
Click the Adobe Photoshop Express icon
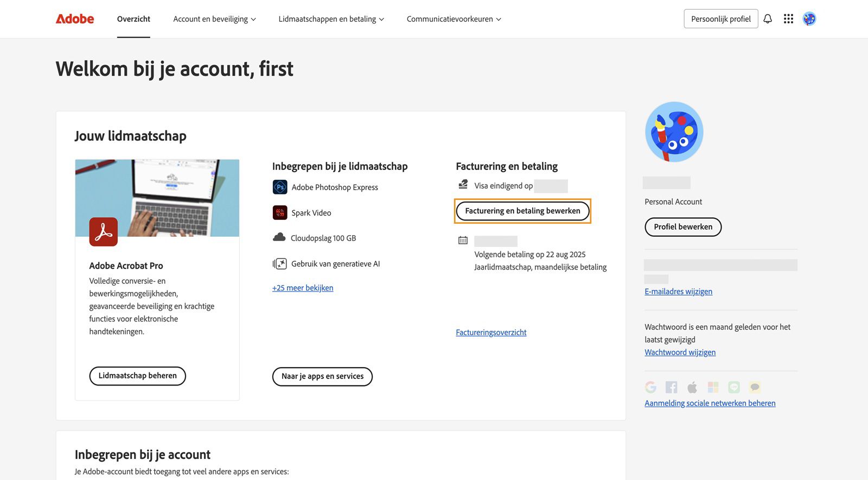click(280, 187)
